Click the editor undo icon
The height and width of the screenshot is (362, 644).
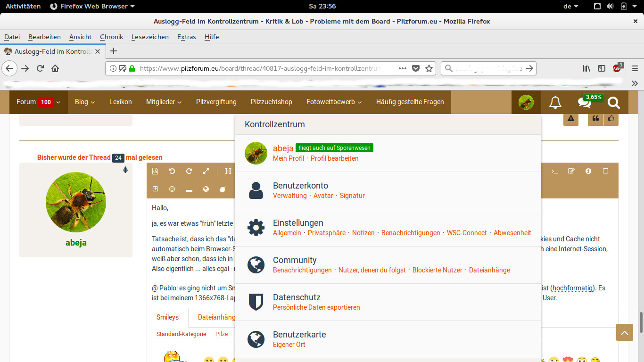coord(172,171)
